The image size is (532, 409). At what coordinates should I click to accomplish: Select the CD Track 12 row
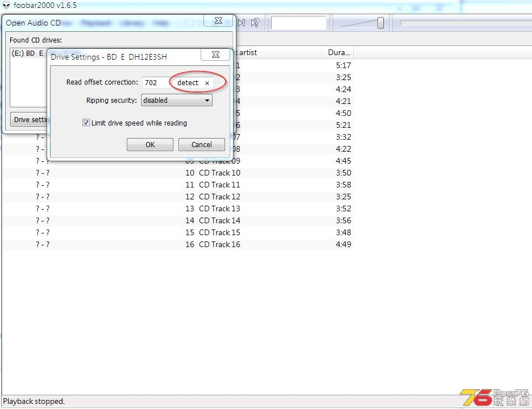pos(178,197)
